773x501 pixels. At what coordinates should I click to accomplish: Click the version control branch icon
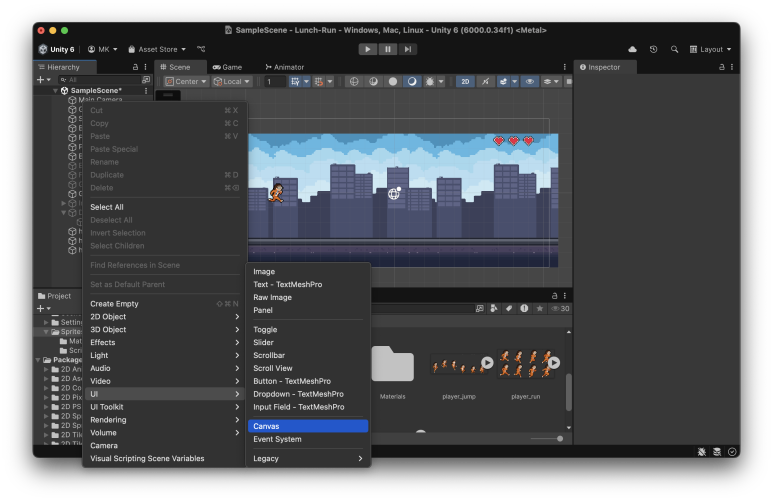click(201, 49)
